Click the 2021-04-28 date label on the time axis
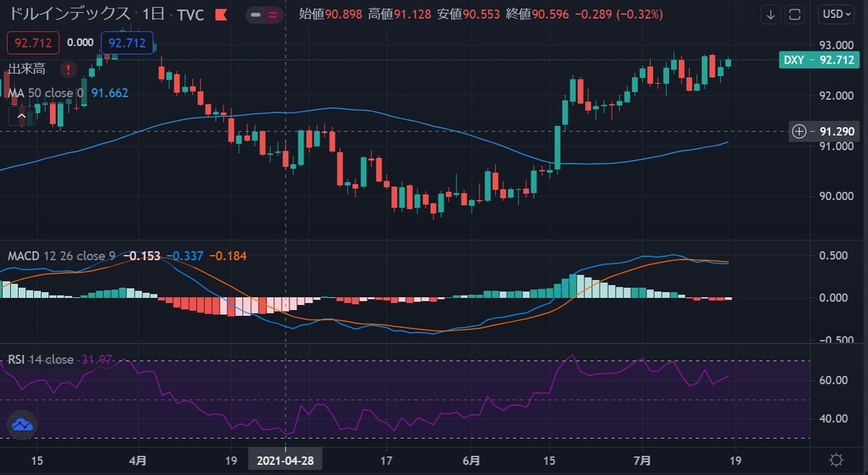868x475 pixels. click(x=285, y=460)
